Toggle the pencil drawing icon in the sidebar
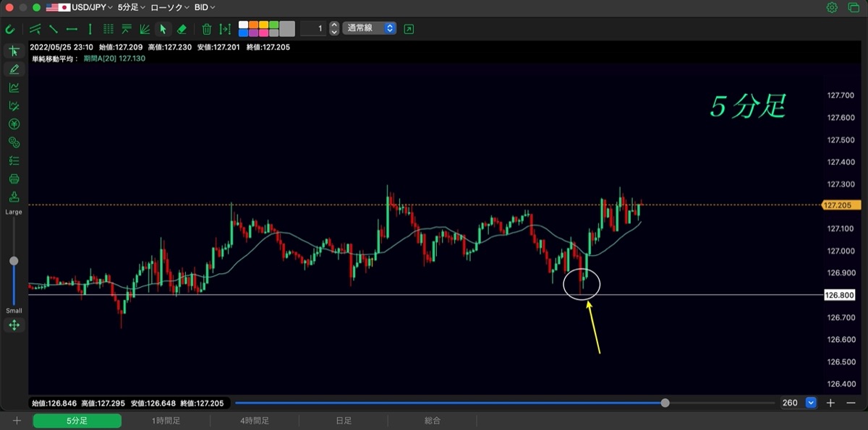The height and width of the screenshot is (430, 868). (x=14, y=69)
